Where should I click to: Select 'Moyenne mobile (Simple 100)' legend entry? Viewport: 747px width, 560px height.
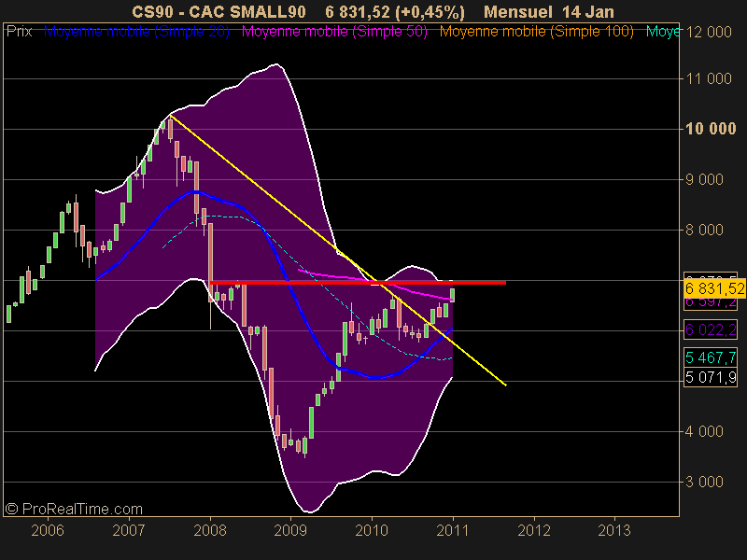tap(536, 32)
